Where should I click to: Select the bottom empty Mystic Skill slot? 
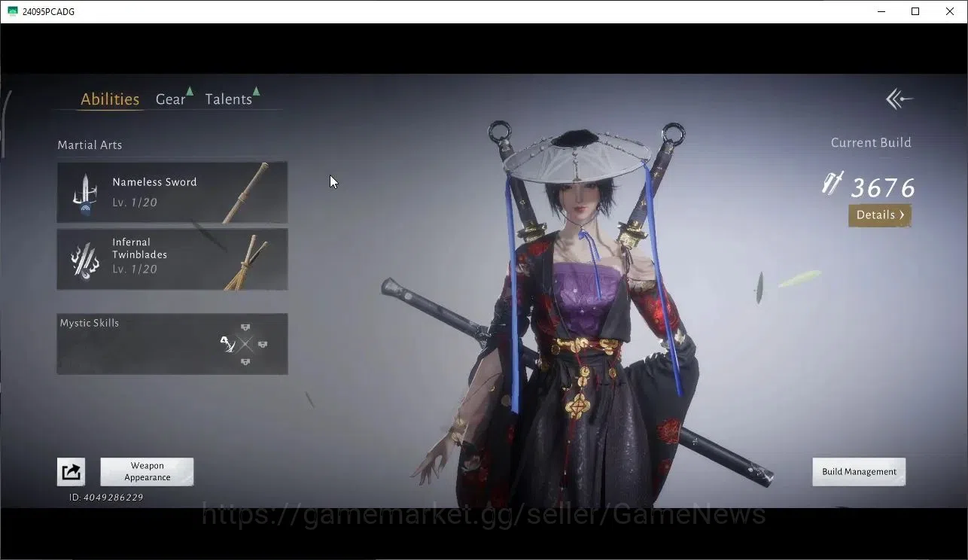(x=245, y=362)
